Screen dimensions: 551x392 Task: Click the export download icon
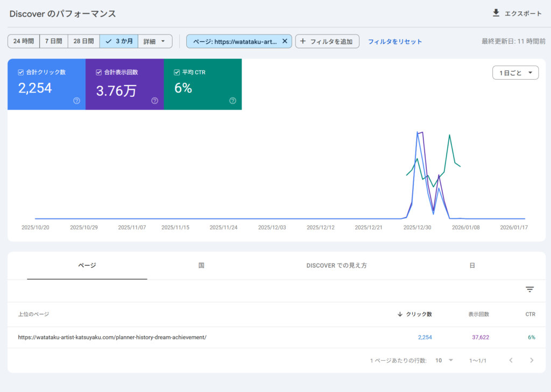click(x=496, y=13)
